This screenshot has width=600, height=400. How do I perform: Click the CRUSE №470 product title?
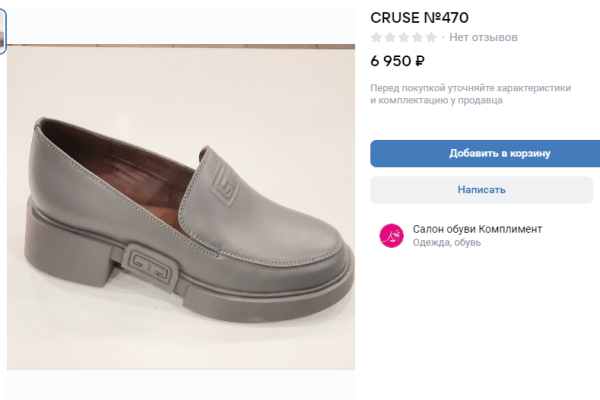coord(419,18)
